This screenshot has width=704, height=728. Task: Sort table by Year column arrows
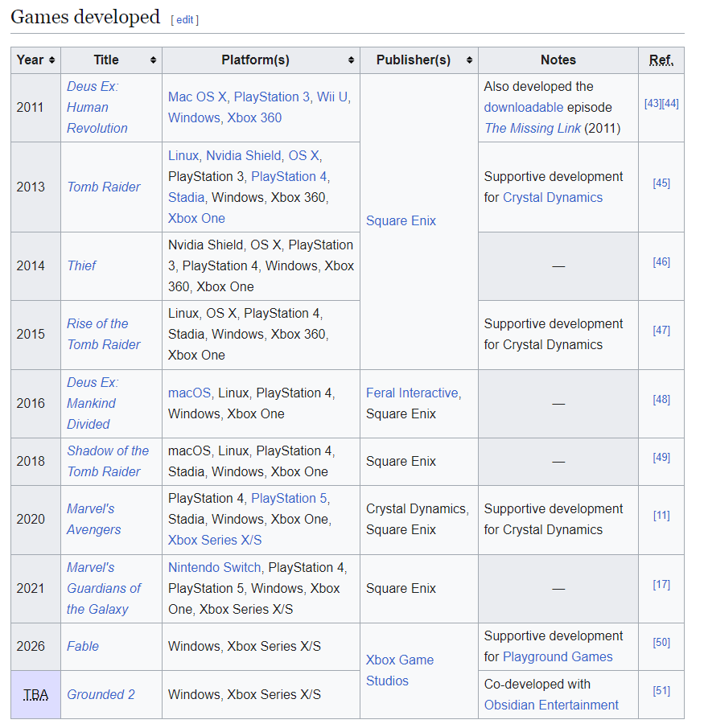pyautogui.click(x=52, y=60)
